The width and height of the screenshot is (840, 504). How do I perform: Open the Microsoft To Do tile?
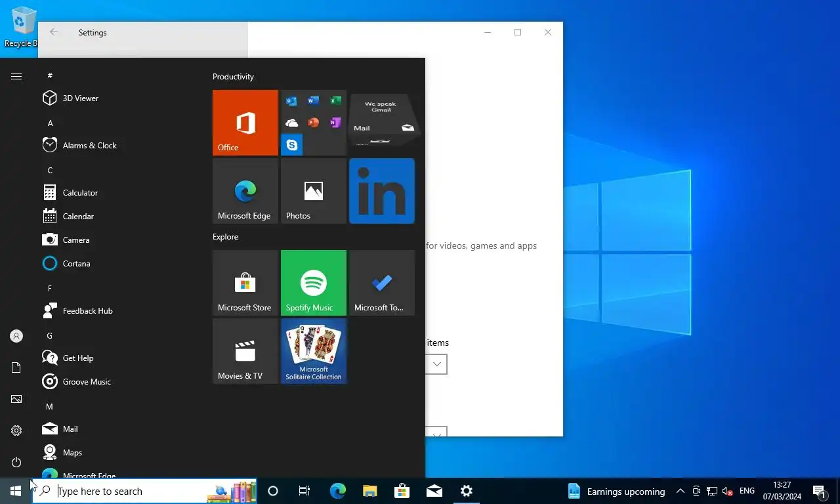click(382, 283)
